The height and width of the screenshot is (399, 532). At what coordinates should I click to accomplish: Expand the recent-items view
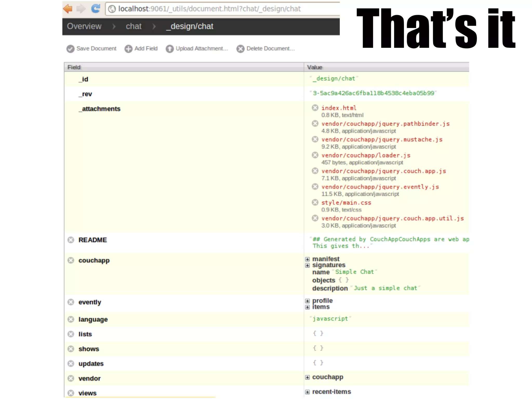[x=308, y=392]
